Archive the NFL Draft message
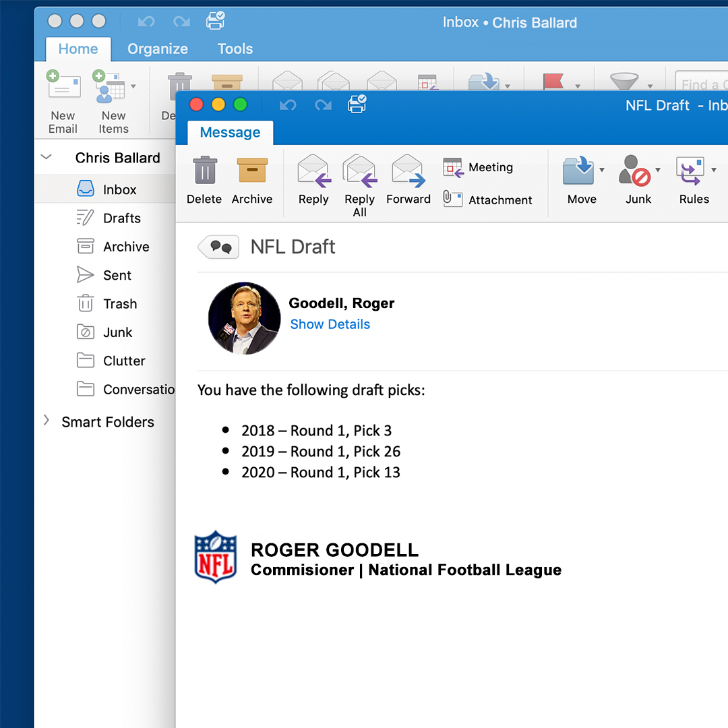Image resolution: width=728 pixels, height=728 pixels. tap(252, 180)
